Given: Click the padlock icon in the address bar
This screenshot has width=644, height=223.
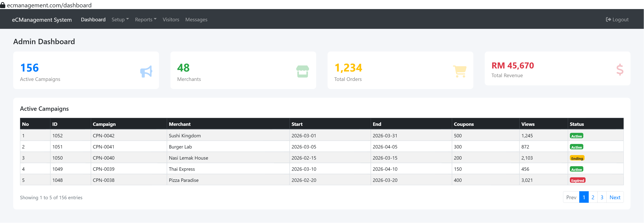Looking at the screenshot, I should click(x=3, y=5).
